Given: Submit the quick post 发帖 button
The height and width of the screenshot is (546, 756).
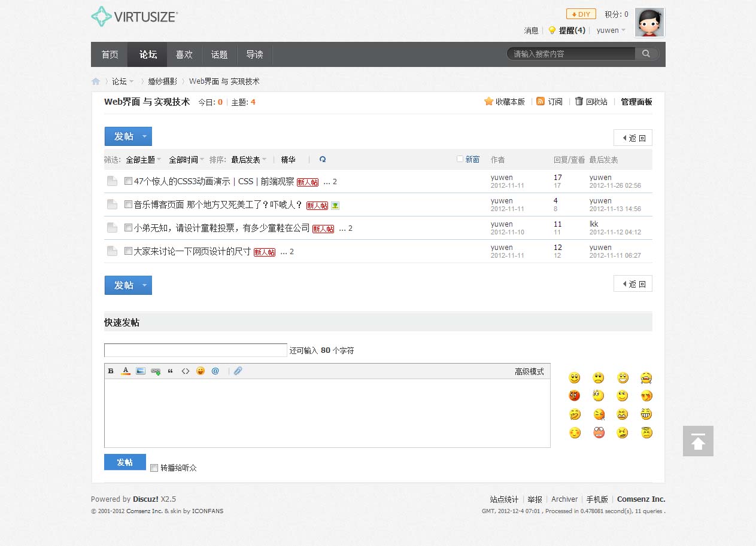Looking at the screenshot, I should (x=125, y=462).
